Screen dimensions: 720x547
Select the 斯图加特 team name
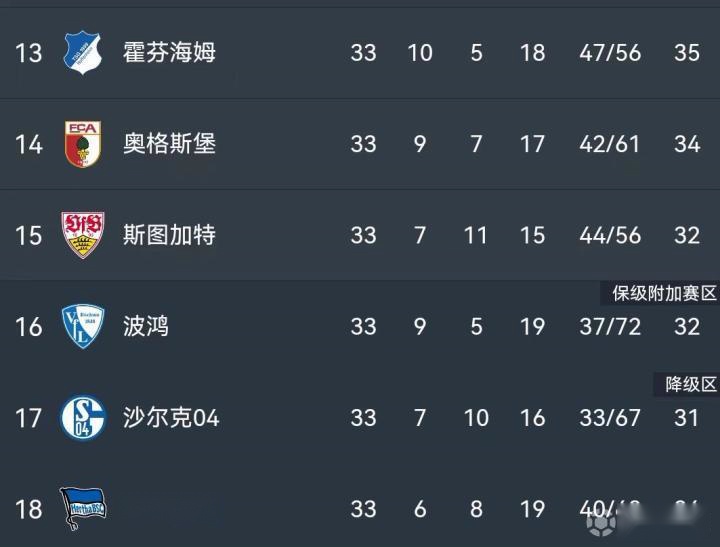pos(169,235)
